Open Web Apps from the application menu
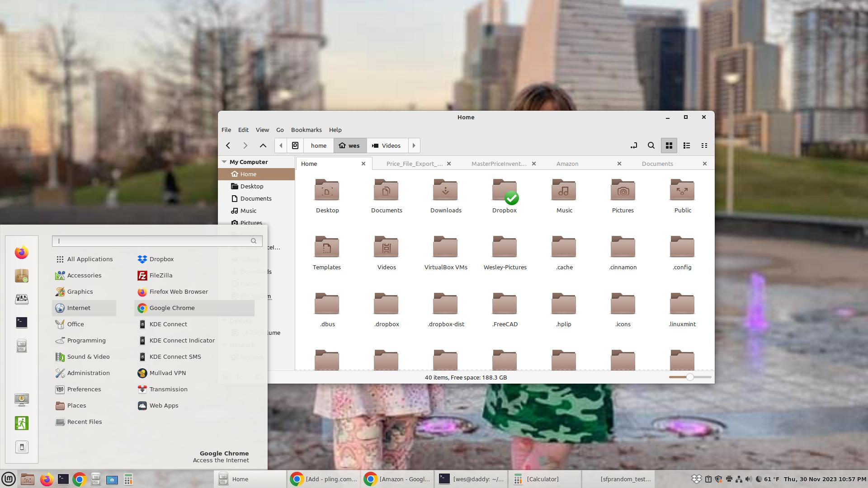868x488 pixels. pos(194,405)
